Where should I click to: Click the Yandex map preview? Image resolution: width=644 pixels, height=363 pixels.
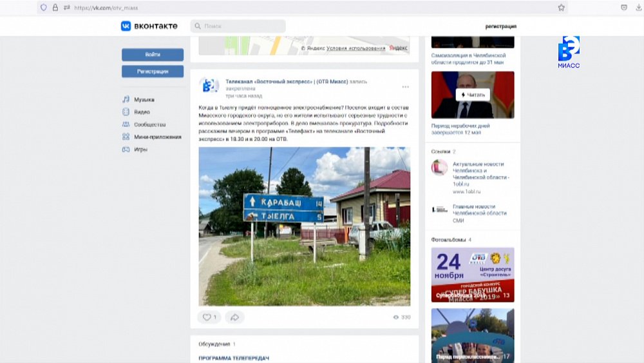point(305,46)
